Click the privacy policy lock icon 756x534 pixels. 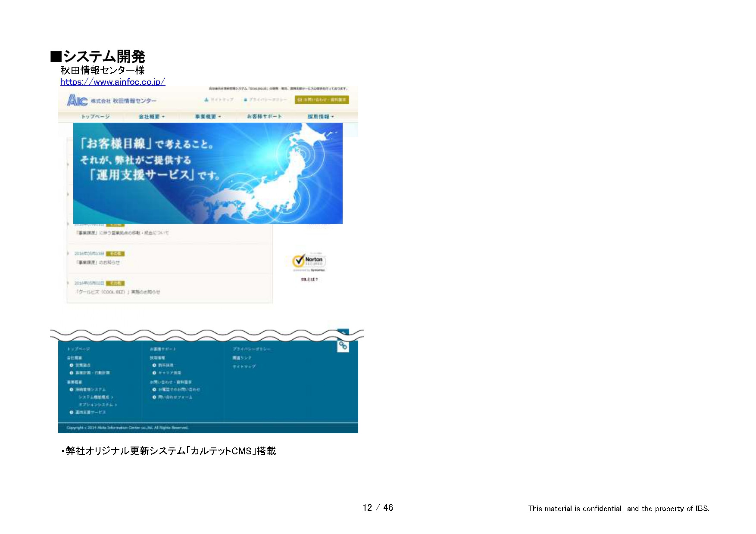coord(246,100)
